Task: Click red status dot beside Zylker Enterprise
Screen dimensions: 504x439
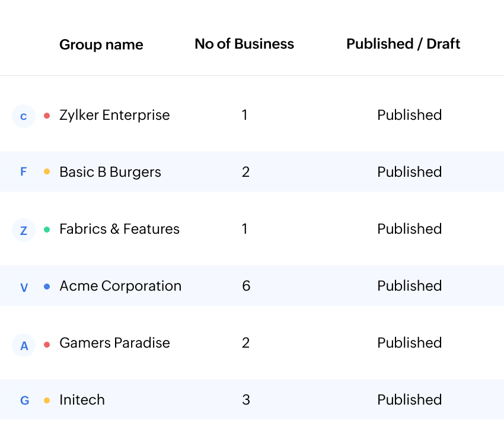Action: pyautogui.click(x=47, y=115)
